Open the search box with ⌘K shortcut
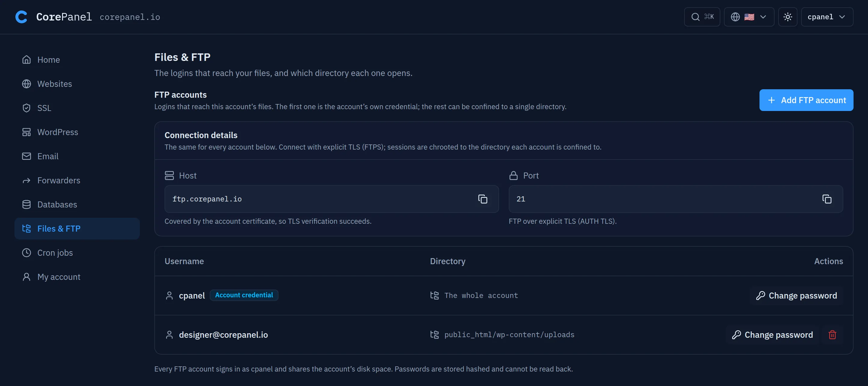This screenshot has height=386, width=868. (702, 17)
